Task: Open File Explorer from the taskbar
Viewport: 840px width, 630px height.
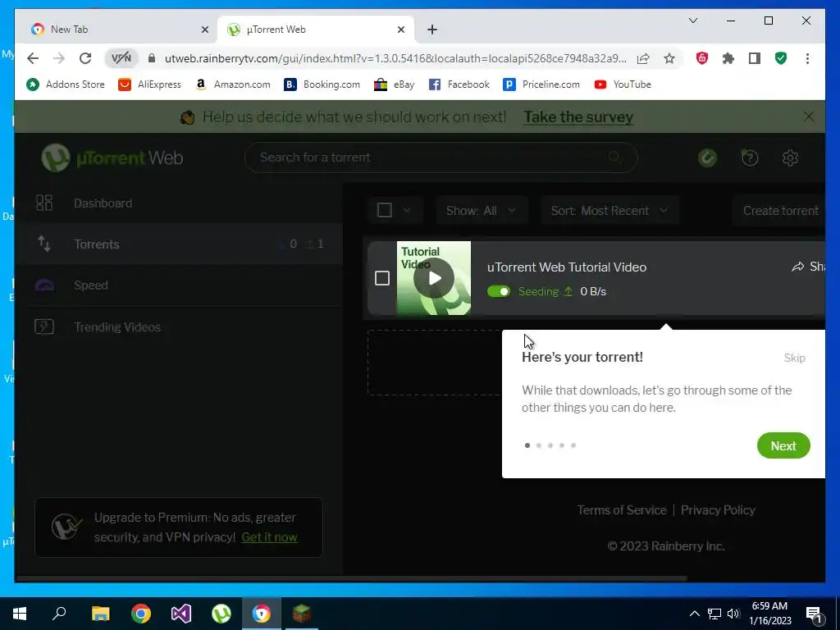Action: pyautogui.click(x=100, y=614)
